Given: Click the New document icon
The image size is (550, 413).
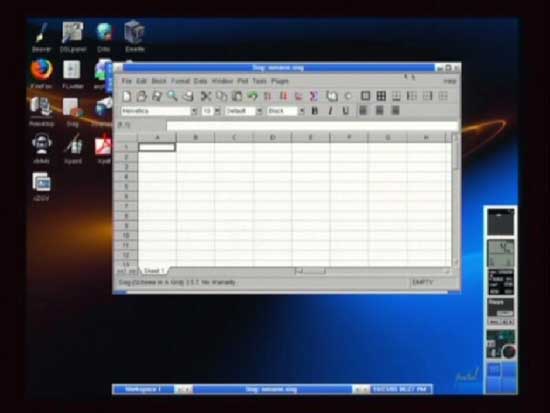Looking at the screenshot, I should tap(127, 96).
